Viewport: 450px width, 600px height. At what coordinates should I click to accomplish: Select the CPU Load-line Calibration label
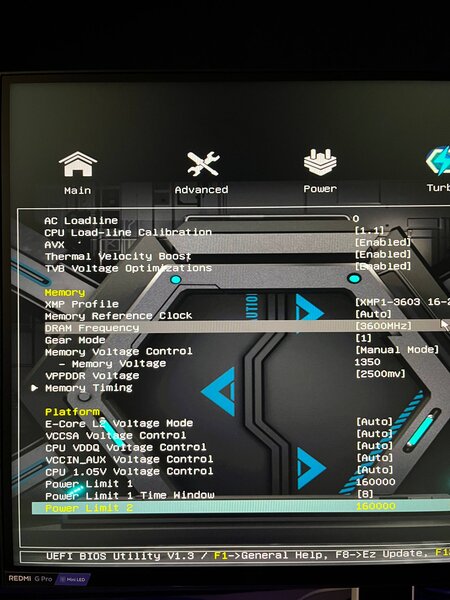pos(128,232)
